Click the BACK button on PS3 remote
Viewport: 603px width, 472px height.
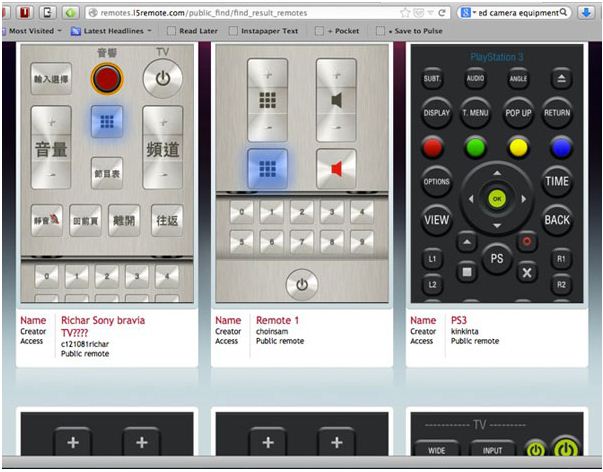point(557,220)
